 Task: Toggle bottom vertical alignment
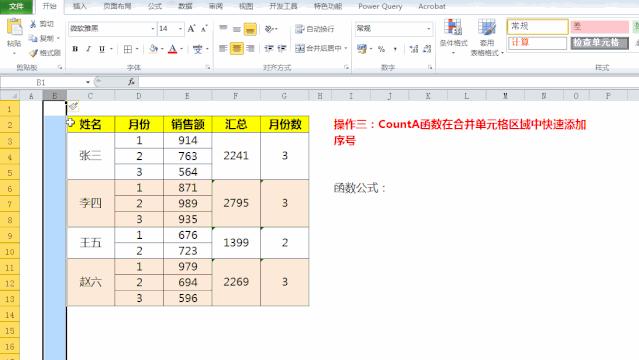[x=250, y=29]
